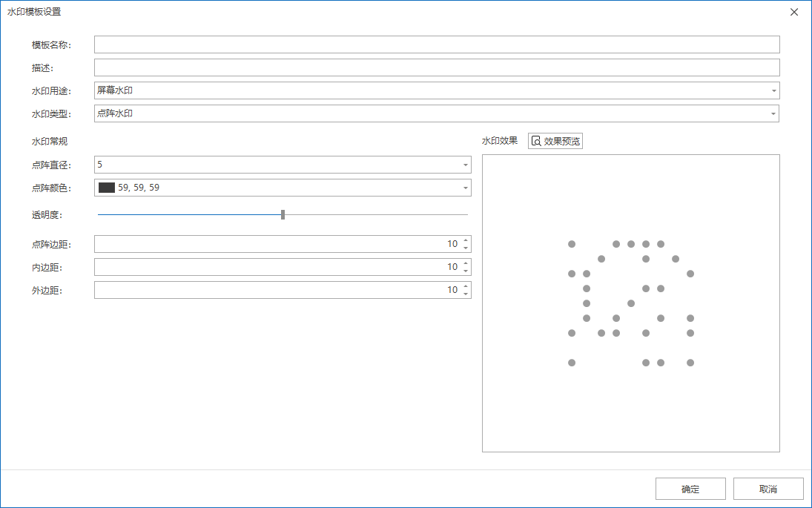Open the 水印用途 dropdown
This screenshot has width=812, height=508.
[x=773, y=90]
